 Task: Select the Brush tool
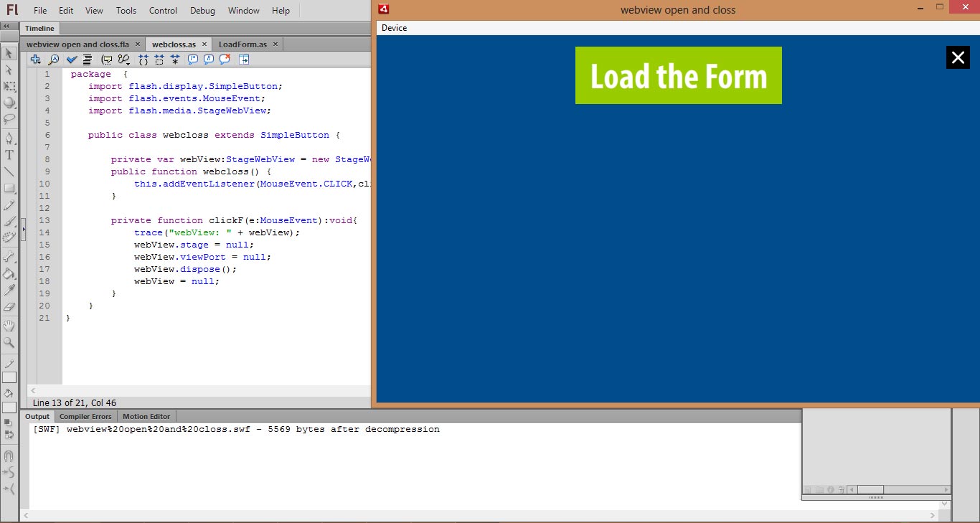[9, 221]
